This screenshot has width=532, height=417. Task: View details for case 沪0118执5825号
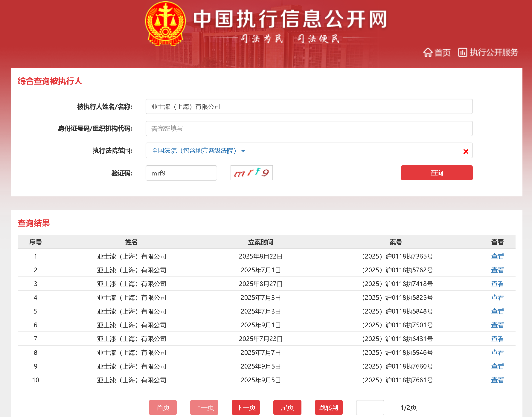click(x=497, y=297)
